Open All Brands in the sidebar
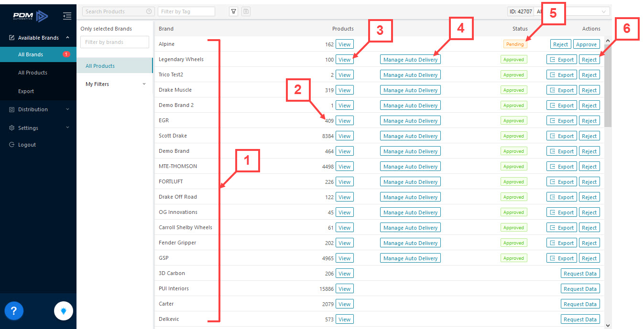644x329 pixels. [x=38, y=54]
